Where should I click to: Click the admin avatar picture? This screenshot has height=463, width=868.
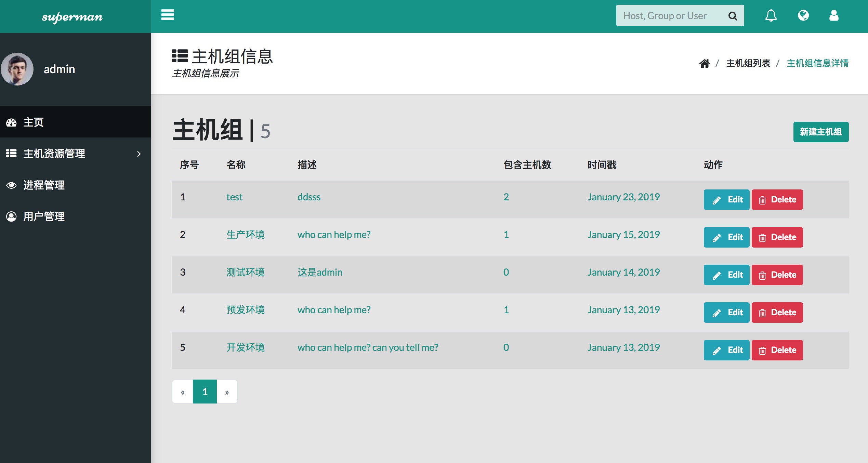coord(17,69)
